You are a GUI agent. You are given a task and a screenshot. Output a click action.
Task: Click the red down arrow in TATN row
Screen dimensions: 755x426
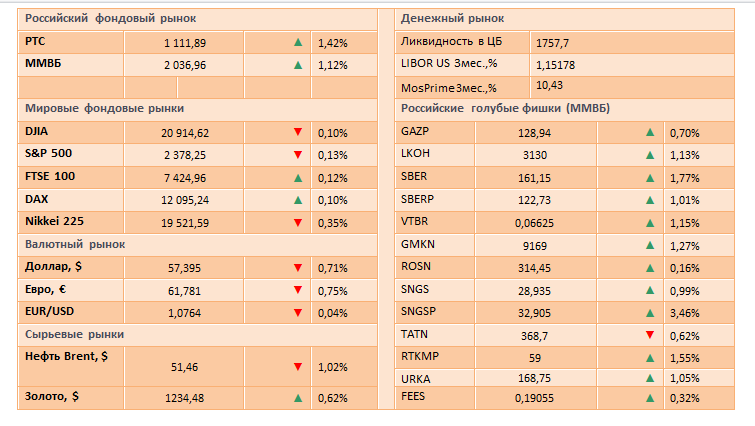coord(650,334)
